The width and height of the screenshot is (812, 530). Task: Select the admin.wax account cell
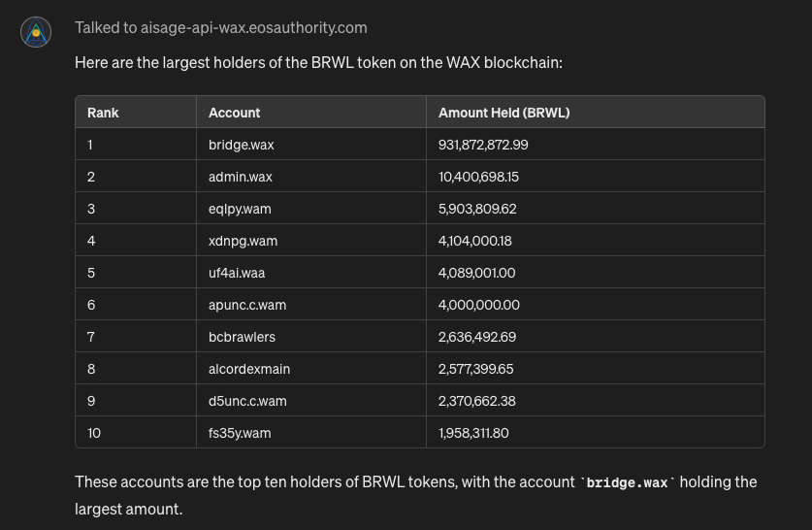coord(240,177)
